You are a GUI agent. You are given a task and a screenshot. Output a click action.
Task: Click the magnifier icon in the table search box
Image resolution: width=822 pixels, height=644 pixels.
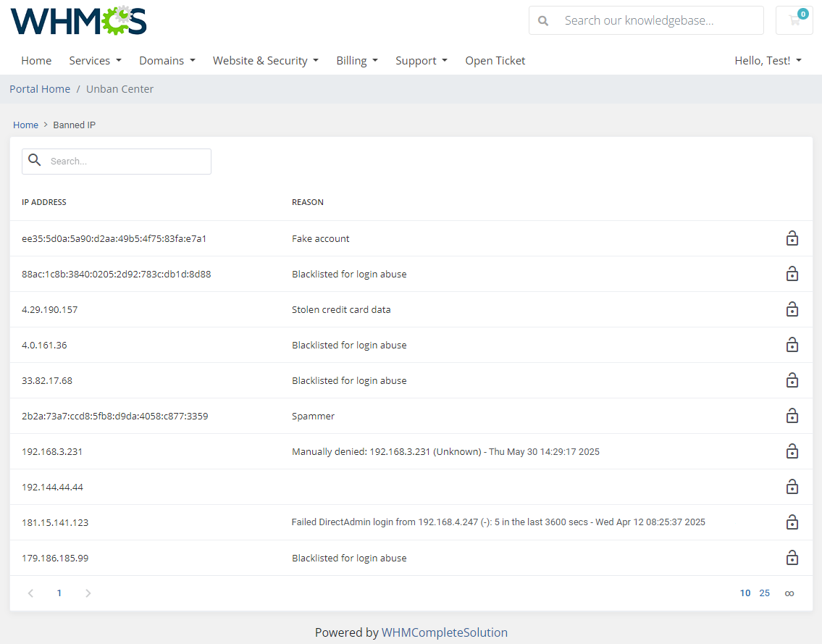pyautogui.click(x=35, y=161)
